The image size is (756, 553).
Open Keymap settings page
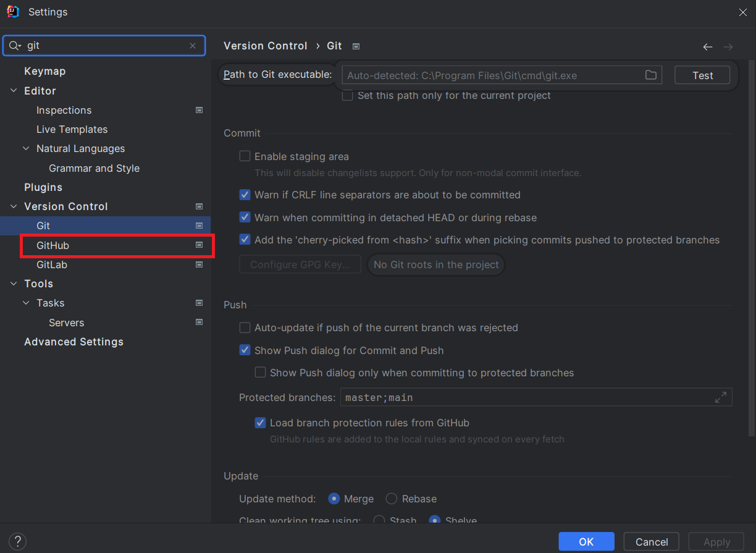(x=44, y=71)
